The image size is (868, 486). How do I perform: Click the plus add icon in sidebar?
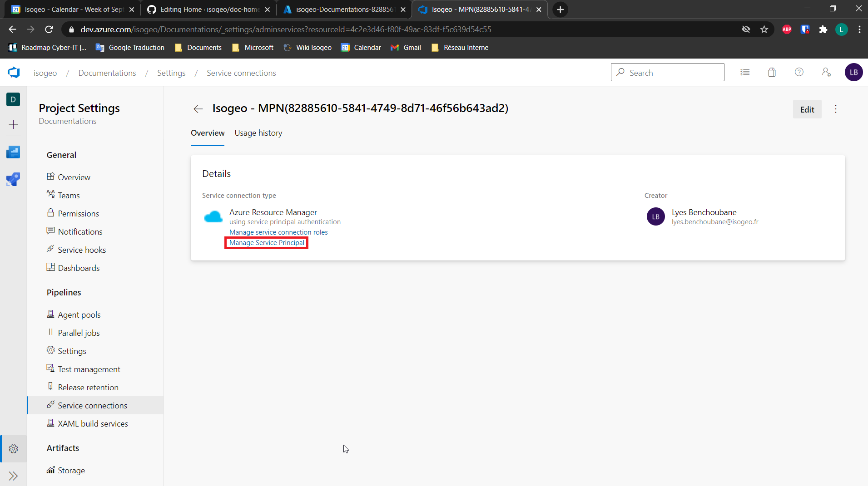tap(13, 124)
